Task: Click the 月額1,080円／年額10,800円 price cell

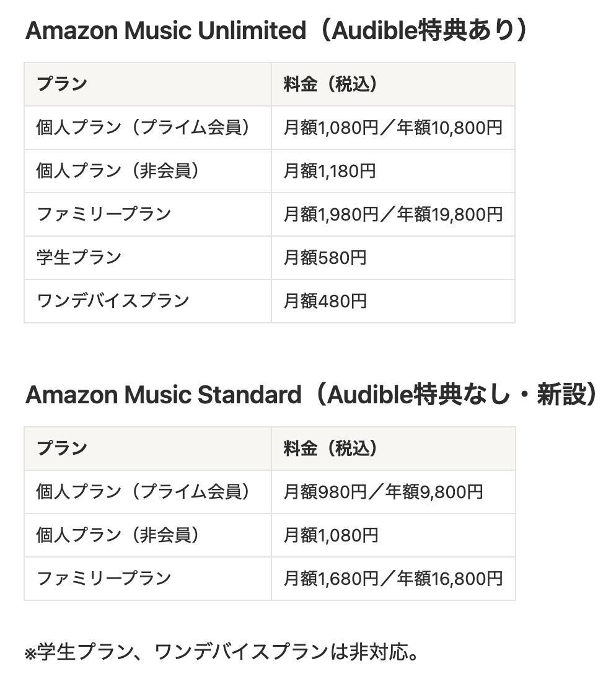Action: (392, 128)
